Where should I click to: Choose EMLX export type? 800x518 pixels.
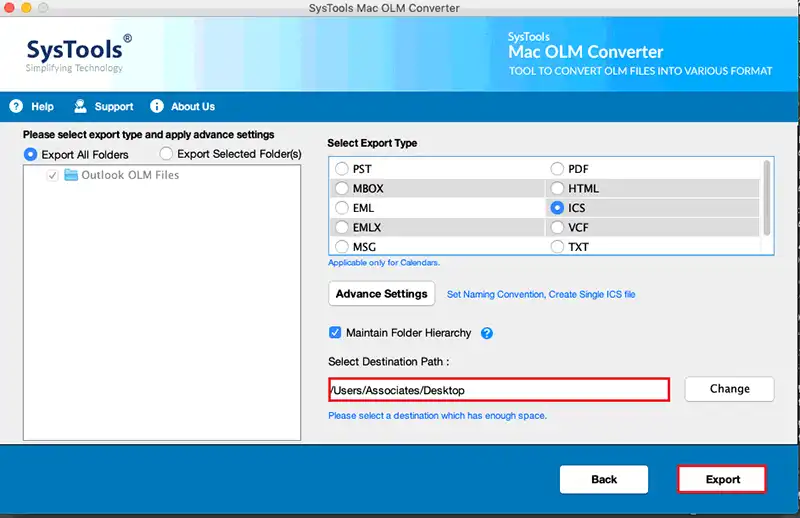(x=342, y=227)
